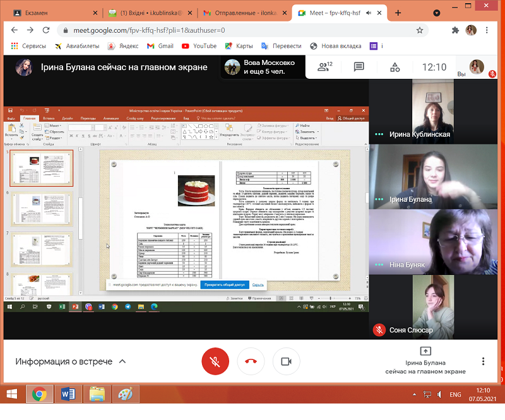
Task: Change the ENG input language
Action: (455, 395)
